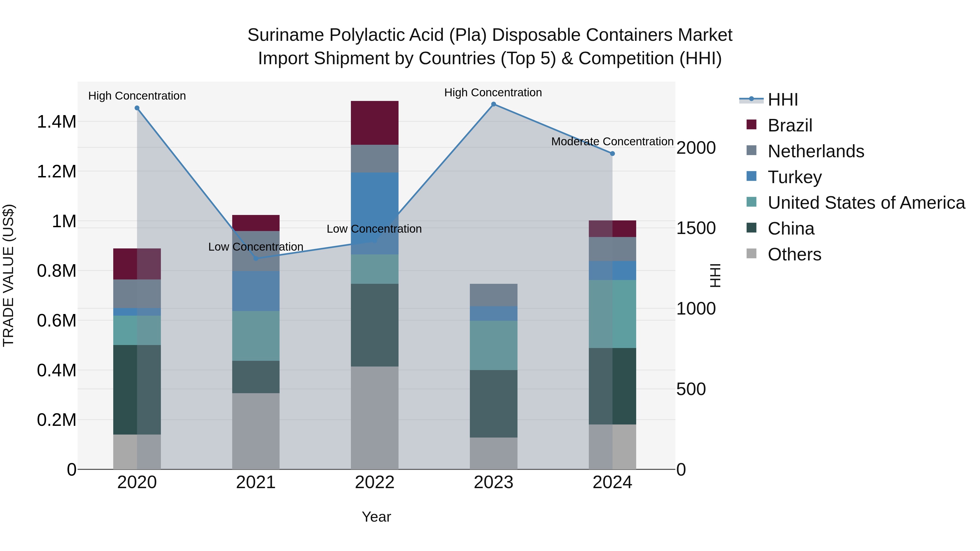
Task: Click the 2024 x-axis label
Action: (x=612, y=482)
